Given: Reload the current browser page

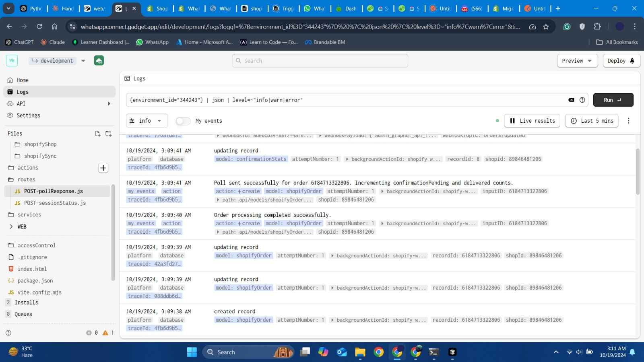Looking at the screenshot, I should click(39, 27).
